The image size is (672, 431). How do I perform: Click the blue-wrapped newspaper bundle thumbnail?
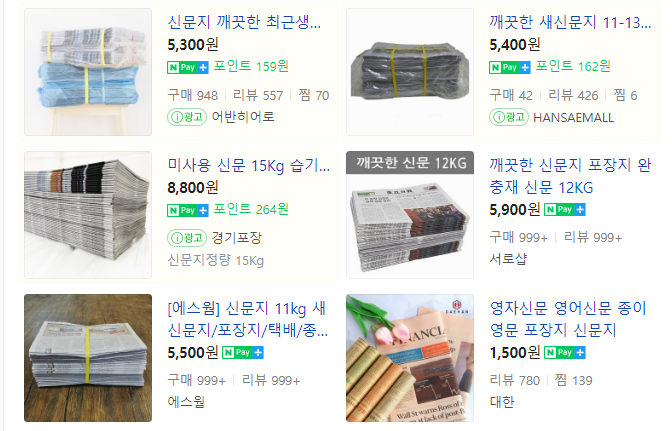coord(88,72)
